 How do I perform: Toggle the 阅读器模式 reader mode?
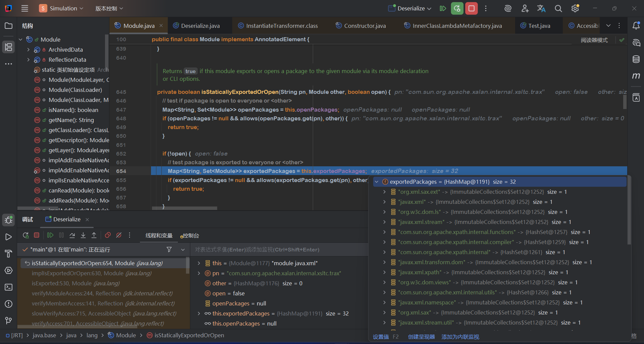[x=594, y=40]
